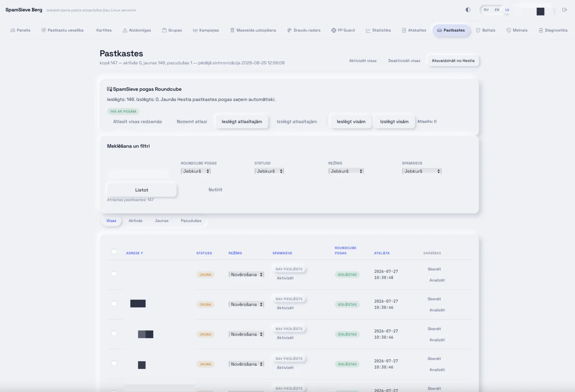Click Atsvaidzināt no Hestia button
575x392 pixels.
tap(453, 61)
